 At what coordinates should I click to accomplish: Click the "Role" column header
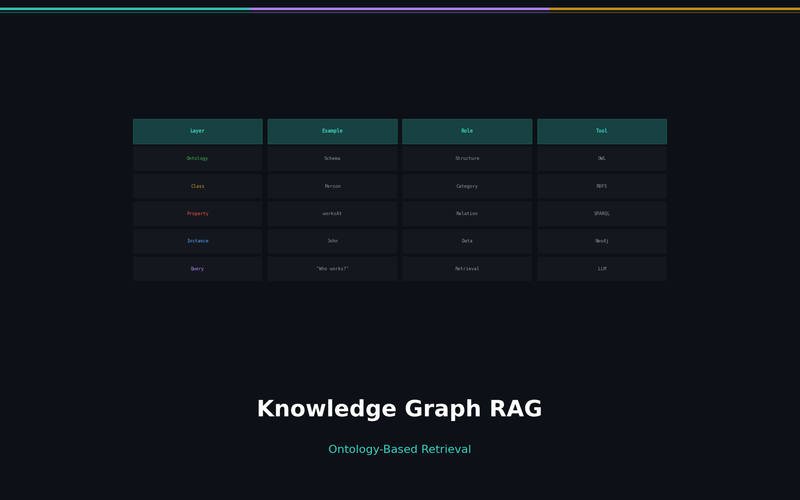[467, 131]
